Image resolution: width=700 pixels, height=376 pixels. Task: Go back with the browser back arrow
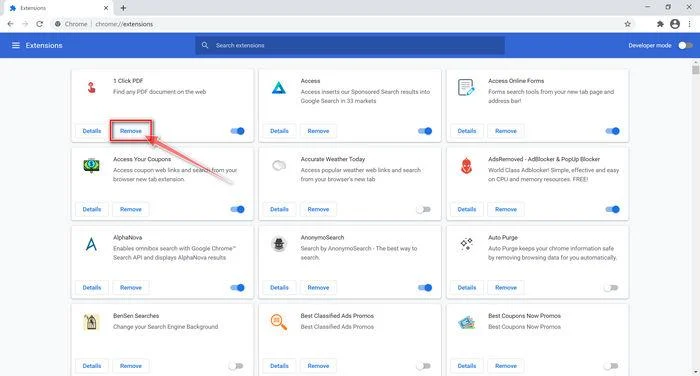[x=10, y=24]
